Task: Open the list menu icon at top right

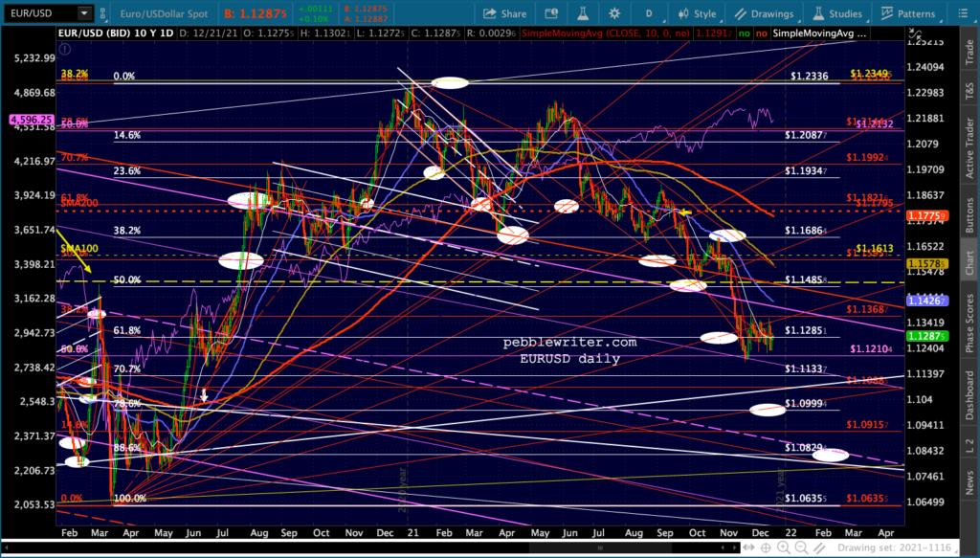Action: (x=963, y=13)
